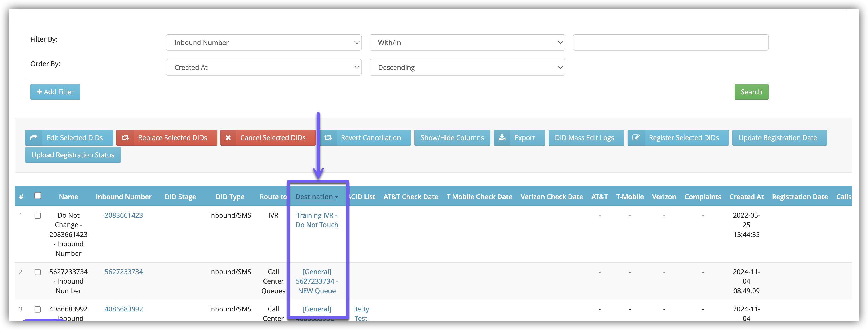Click the Register Selected DIDs pencil icon
Screen dimensions: 868x330
636,137
